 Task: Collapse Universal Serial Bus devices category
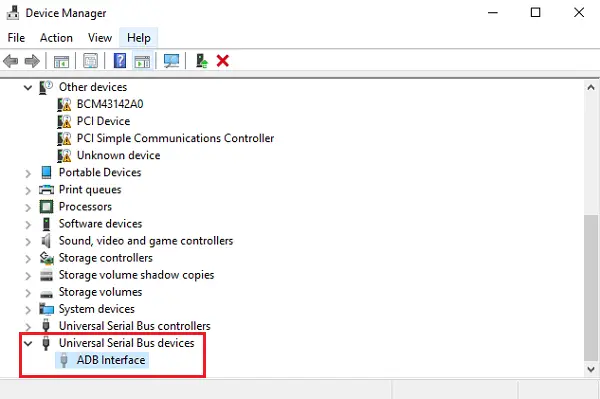(28, 344)
